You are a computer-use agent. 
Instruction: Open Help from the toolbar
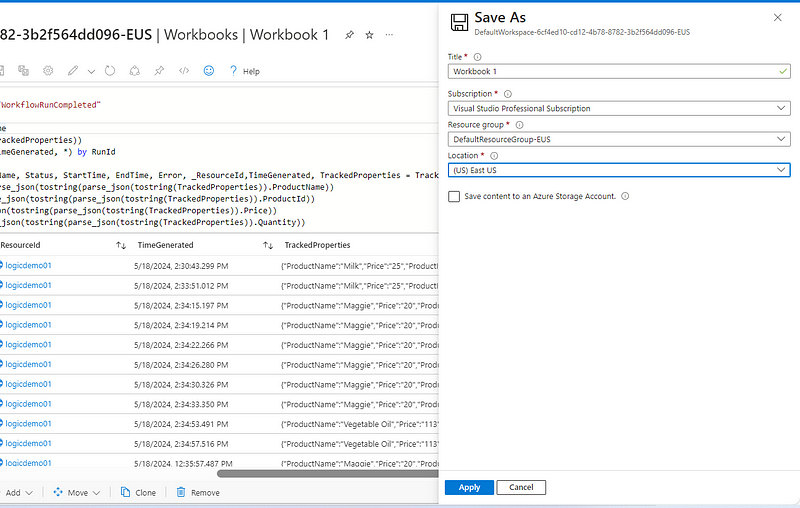245,71
